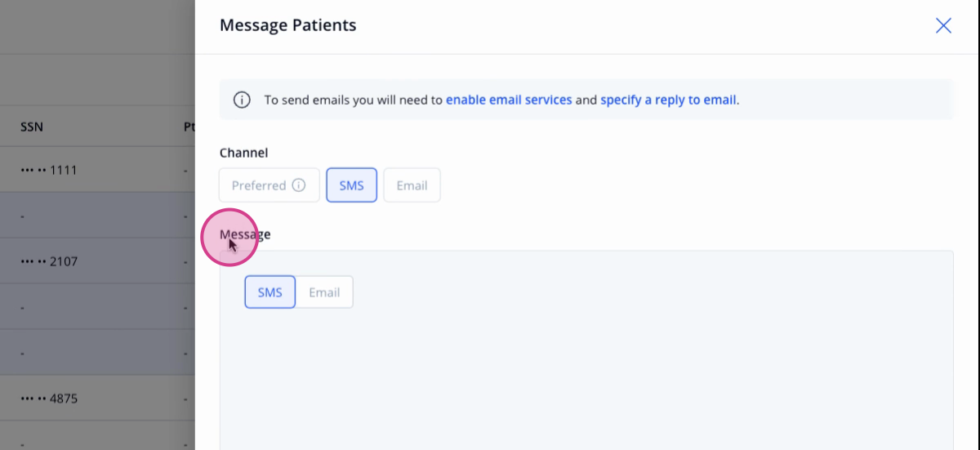Select the row with SSN ending 4875
The image size is (980, 450).
click(x=97, y=399)
